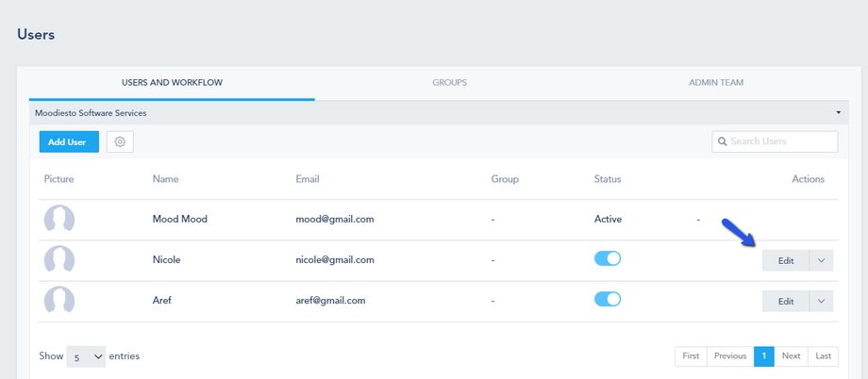Focus the Search Users field
Image resolution: width=868 pixels, height=379 pixels.
[775, 141]
